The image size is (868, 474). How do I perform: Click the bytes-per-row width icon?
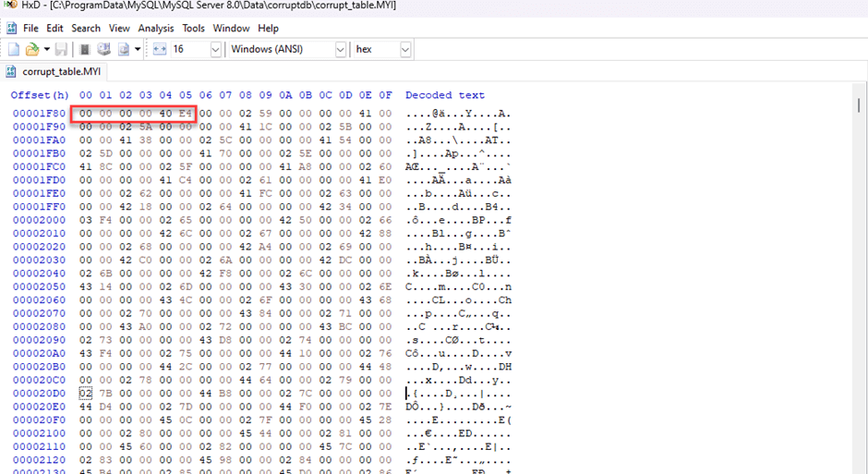(160, 49)
